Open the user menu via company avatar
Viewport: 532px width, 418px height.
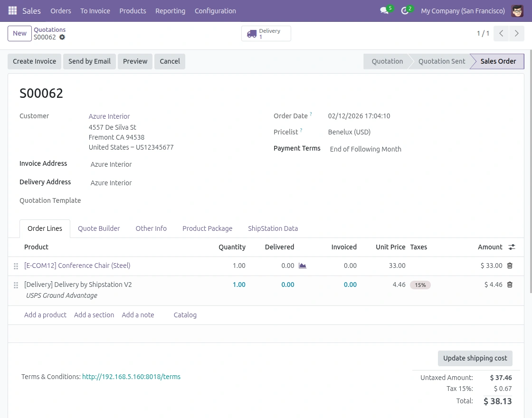pyautogui.click(x=517, y=11)
